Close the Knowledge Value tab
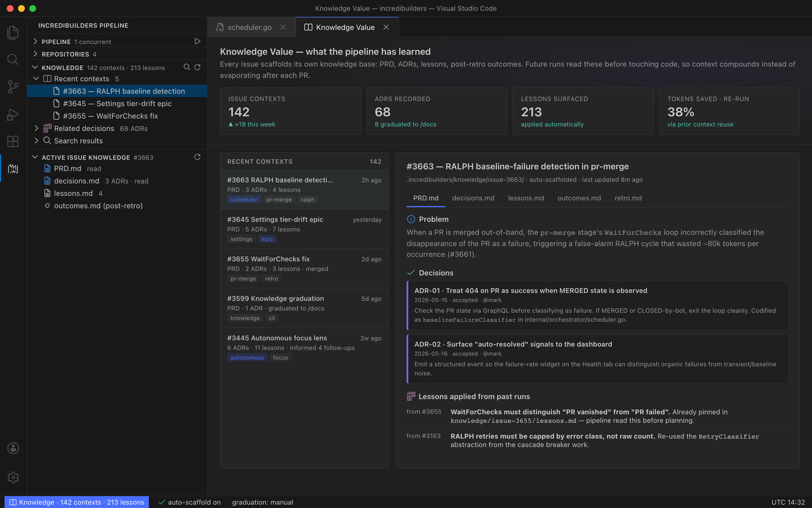 point(386,27)
